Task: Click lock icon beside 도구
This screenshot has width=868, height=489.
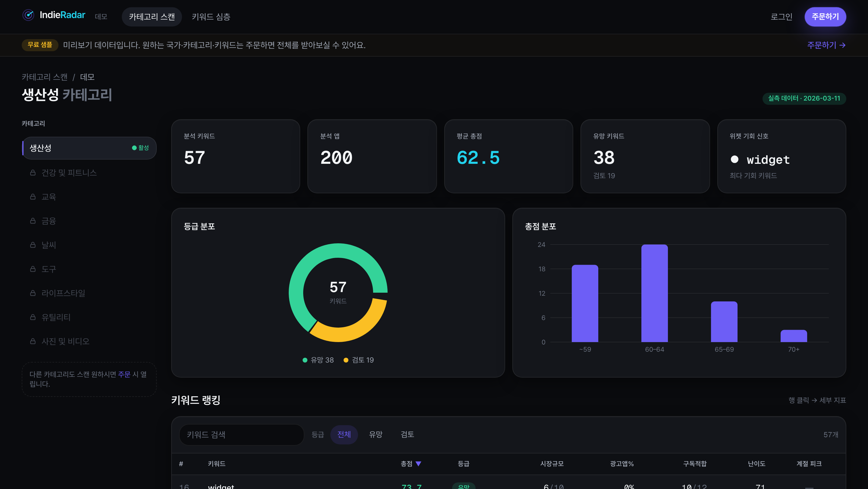Action: pos(33,269)
